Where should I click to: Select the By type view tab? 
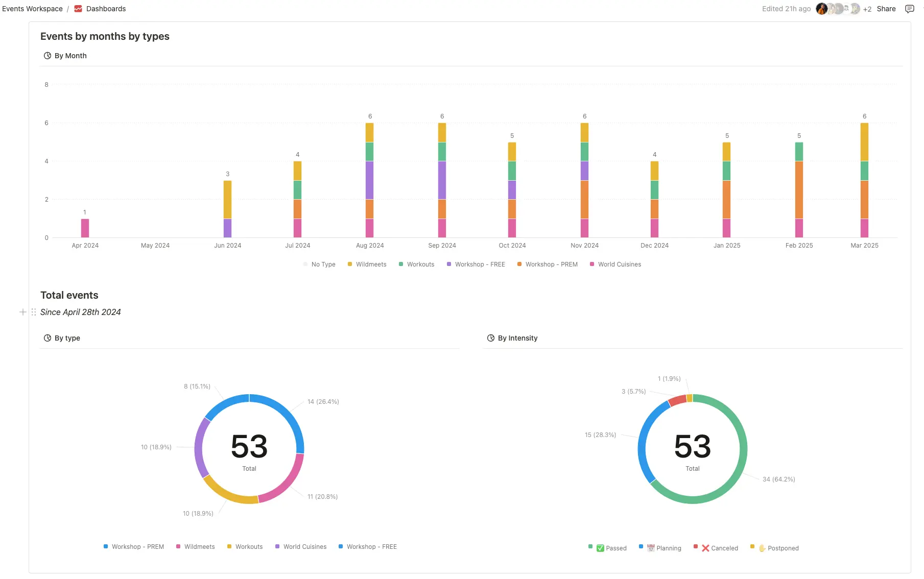(x=62, y=338)
